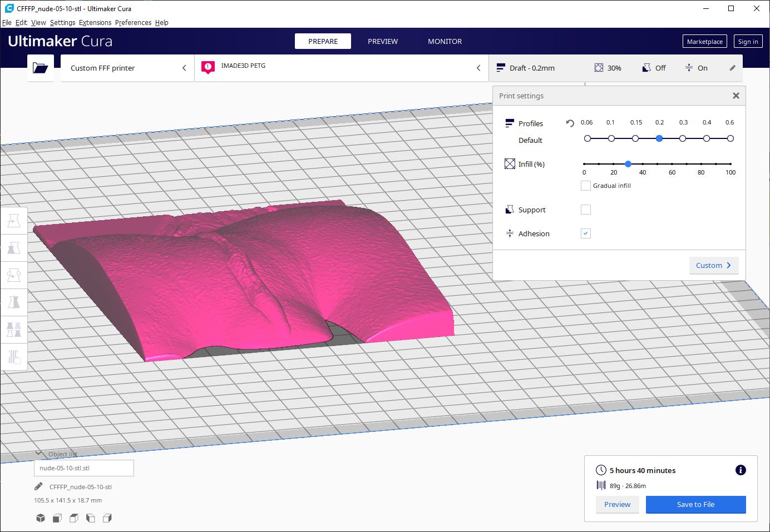
Task: Enable the Support checkbox
Action: [x=585, y=210]
